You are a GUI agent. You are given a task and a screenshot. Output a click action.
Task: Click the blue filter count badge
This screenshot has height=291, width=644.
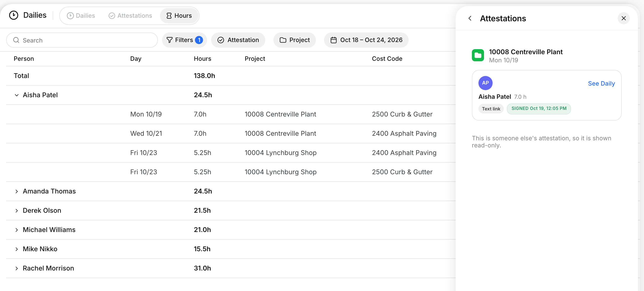(199, 40)
